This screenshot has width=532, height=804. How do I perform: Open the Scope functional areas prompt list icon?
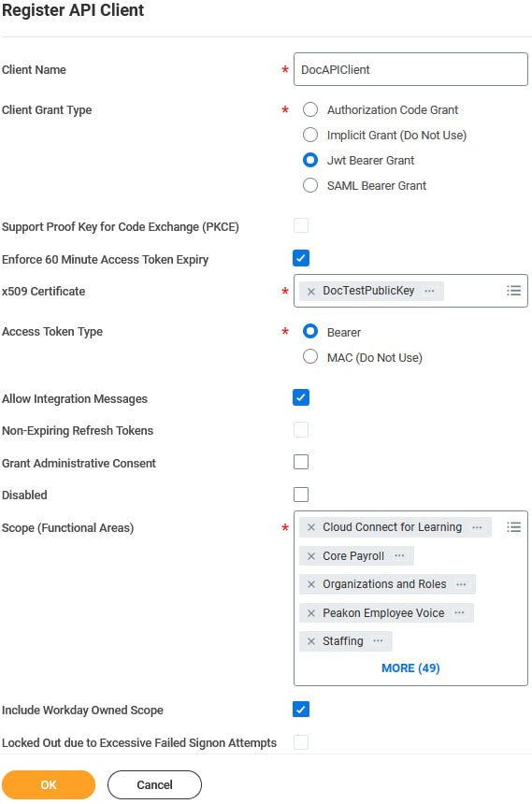[x=513, y=527]
